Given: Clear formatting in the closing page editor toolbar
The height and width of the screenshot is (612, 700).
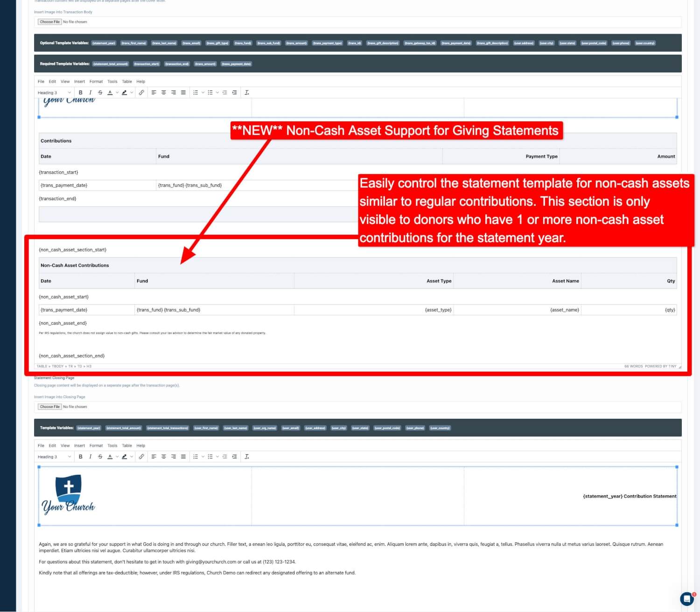Looking at the screenshot, I should [247, 457].
